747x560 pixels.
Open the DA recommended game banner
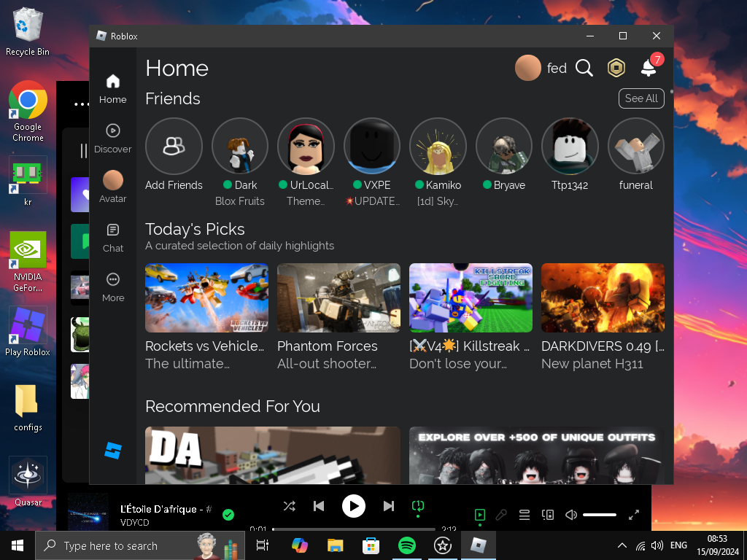point(273,455)
